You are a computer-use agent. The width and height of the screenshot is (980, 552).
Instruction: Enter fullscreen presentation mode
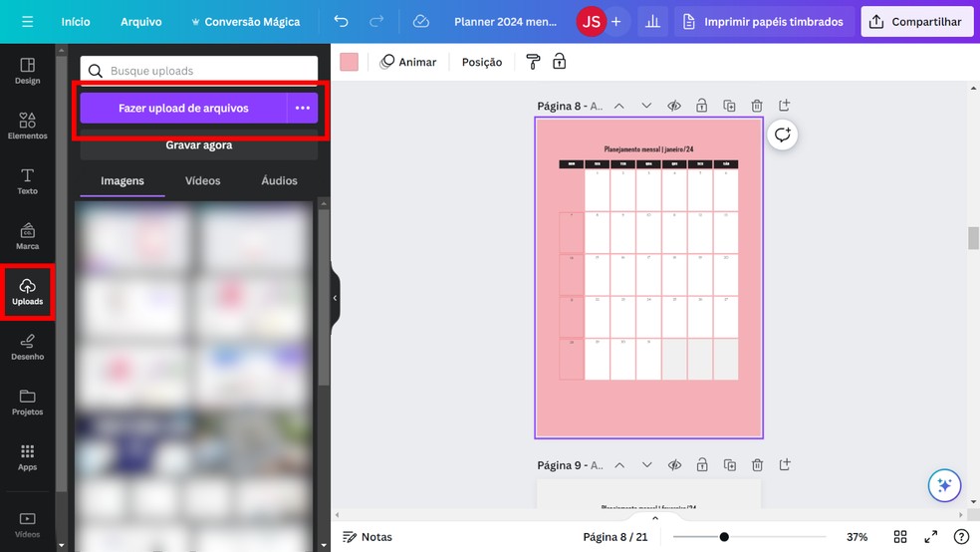pos(930,536)
